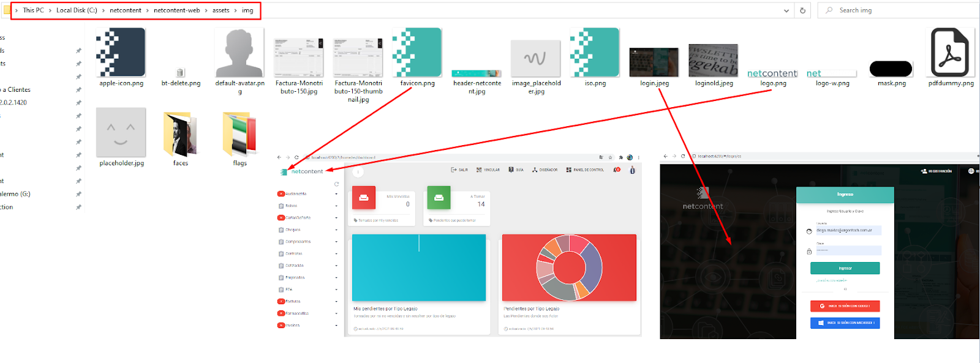The height and width of the screenshot is (363, 980).
Task: Expand the Contratos sidebar arrow
Action: [x=336, y=253]
